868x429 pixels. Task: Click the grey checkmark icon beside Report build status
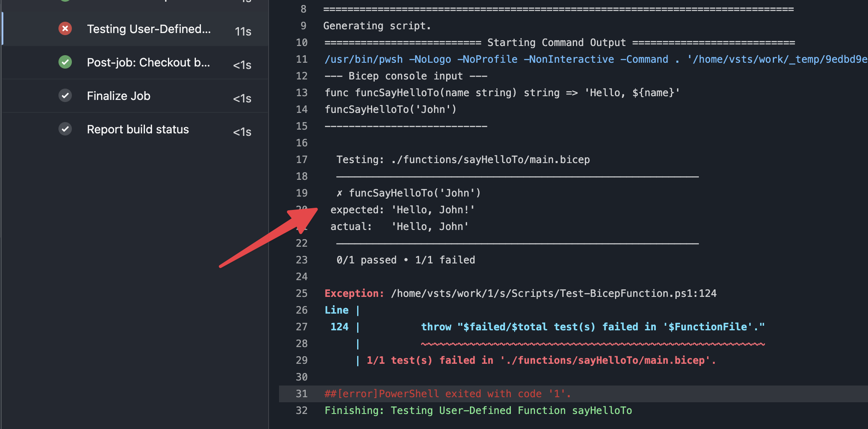pyautogui.click(x=65, y=129)
